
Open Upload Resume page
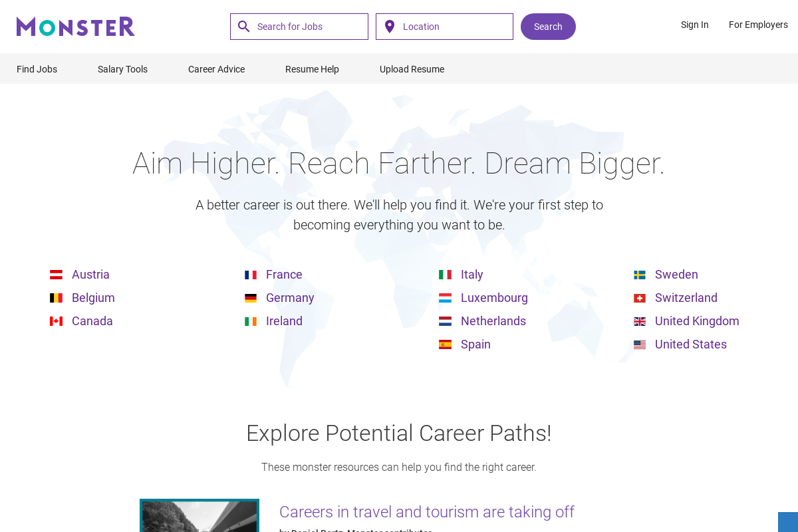(412, 69)
